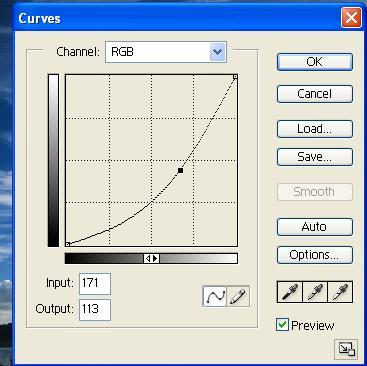This screenshot has width=367, height=366.
Task: Select the white point eyedropper
Action: tap(340, 292)
